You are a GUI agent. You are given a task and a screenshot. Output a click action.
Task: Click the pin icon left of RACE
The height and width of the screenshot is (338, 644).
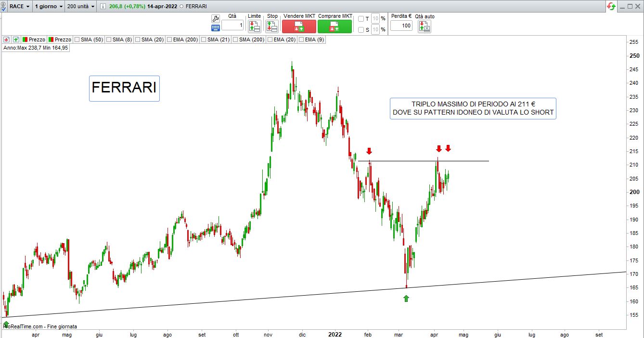pos(3,6)
